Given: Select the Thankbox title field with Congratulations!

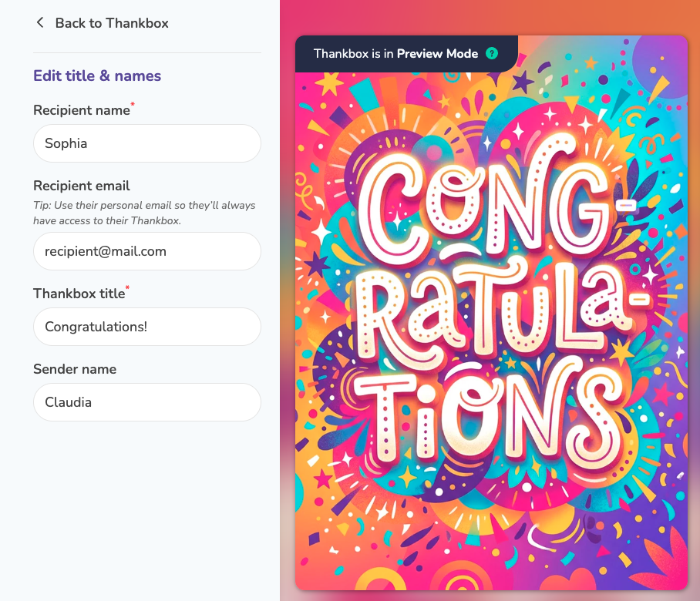Looking at the screenshot, I should click(x=147, y=327).
